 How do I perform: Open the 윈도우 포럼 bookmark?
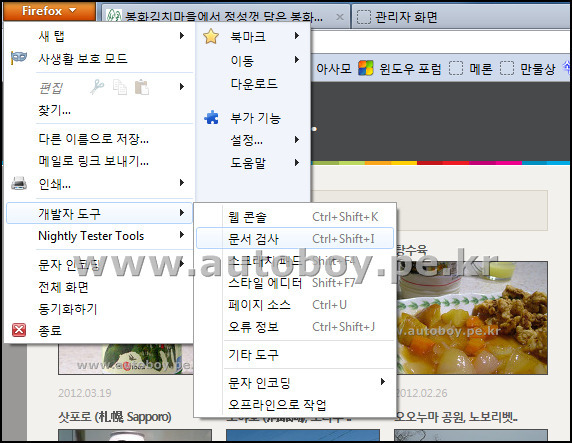coord(410,69)
